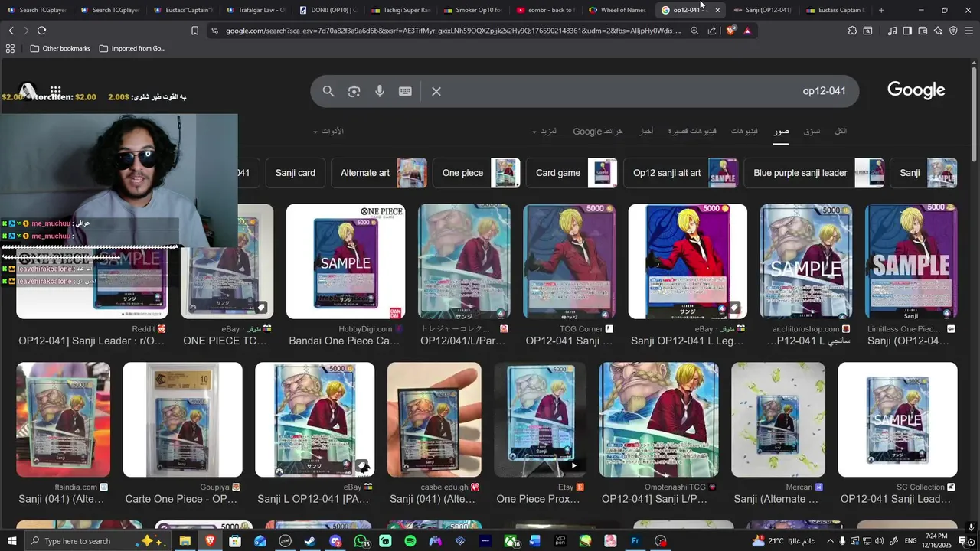Image resolution: width=980 pixels, height=551 pixels.
Task: Open the on-screen keyboard icon in search box
Action: 405,91
